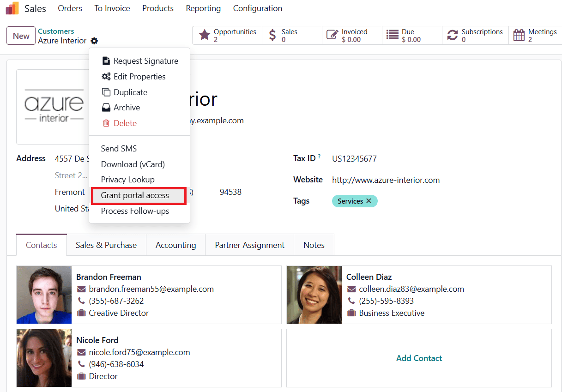Click the New button
The width and height of the screenshot is (562, 392).
pyautogui.click(x=21, y=36)
